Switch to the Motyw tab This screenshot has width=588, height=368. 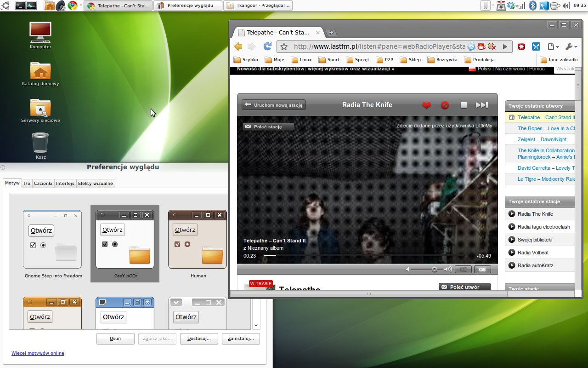12,183
